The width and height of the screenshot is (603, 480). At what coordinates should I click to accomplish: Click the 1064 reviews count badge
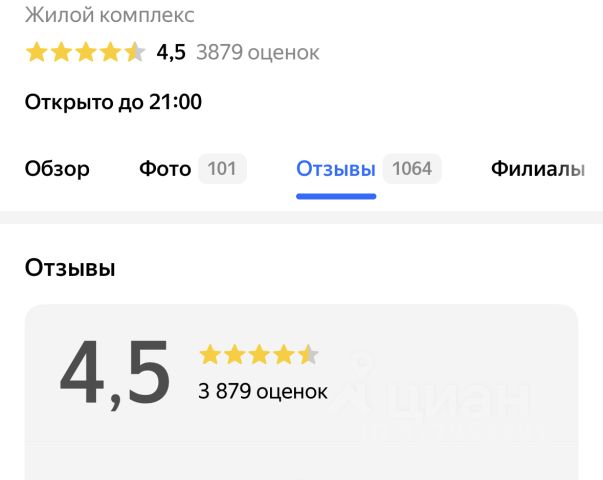pyautogui.click(x=411, y=169)
